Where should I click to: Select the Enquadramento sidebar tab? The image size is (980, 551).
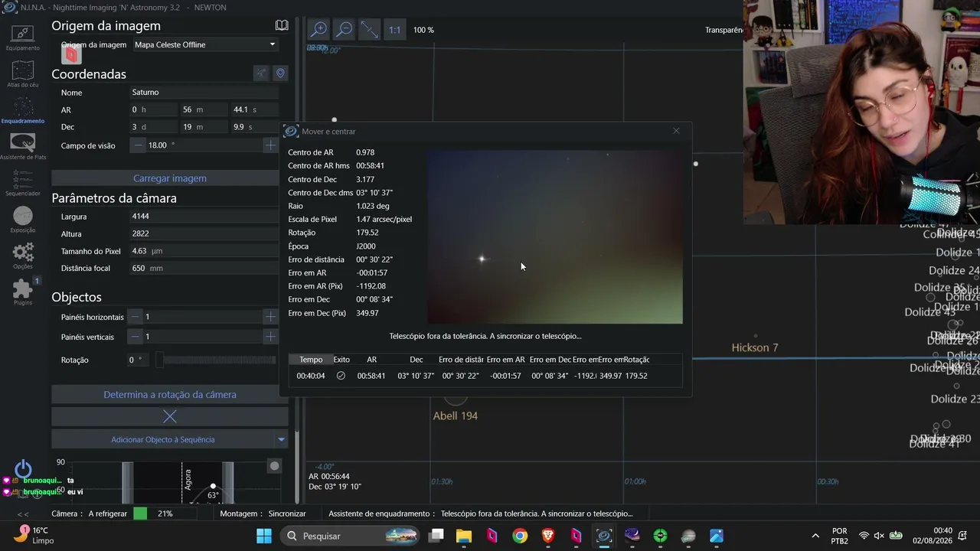tap(22, 110)
